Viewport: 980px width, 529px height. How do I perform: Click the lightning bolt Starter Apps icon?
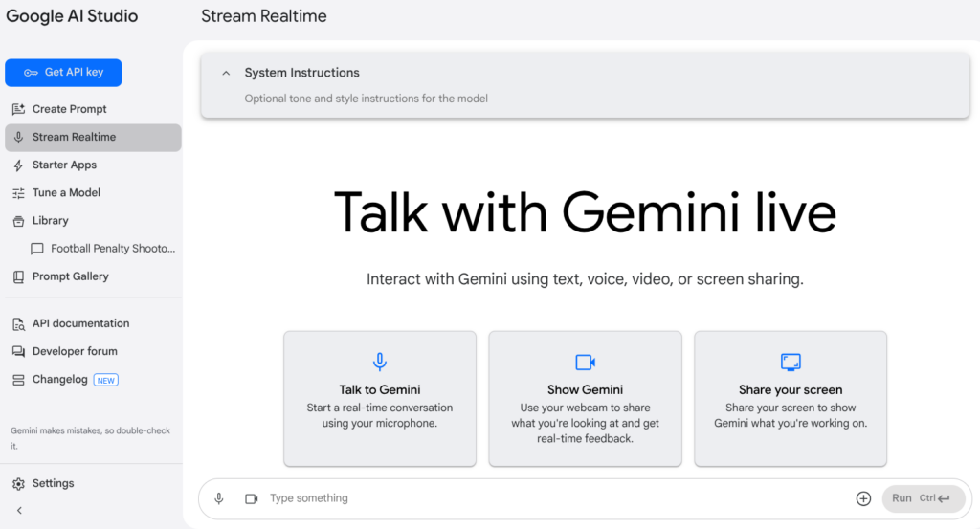(x=19, y=165)
